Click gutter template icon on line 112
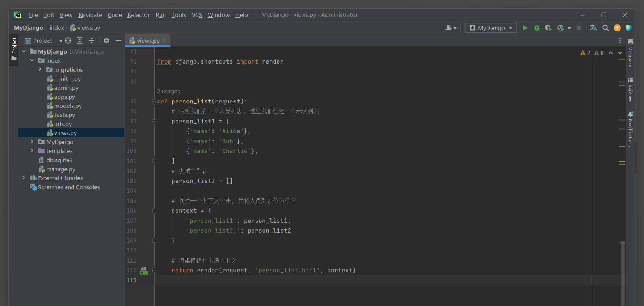This screenshot has width=644, height=306. point(144,271)
